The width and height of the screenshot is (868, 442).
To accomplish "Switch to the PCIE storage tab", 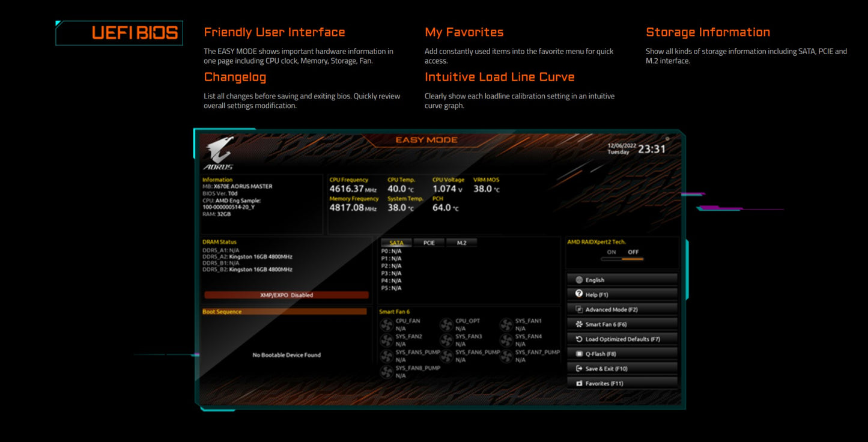I will 429,243.
